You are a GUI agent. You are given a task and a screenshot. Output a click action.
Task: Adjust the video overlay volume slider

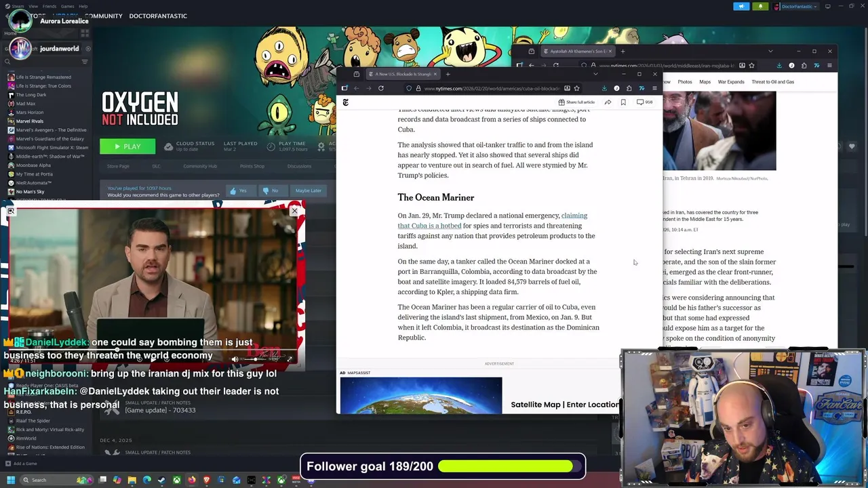tap(254, 359)
